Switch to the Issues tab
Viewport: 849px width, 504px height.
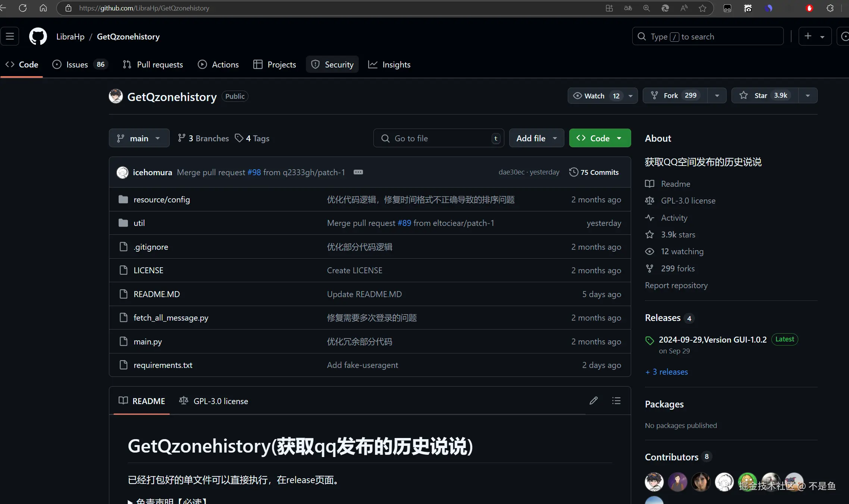point(77,64)
